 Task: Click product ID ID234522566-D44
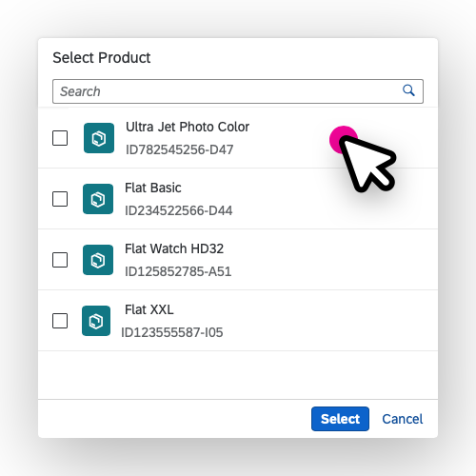(x=179, y=210)
